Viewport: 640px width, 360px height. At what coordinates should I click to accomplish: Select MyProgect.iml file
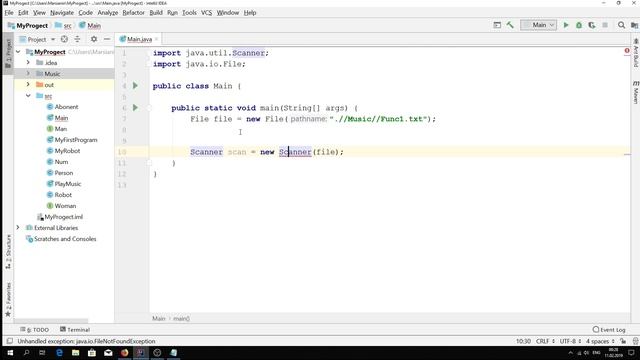(x=63, y=217)
